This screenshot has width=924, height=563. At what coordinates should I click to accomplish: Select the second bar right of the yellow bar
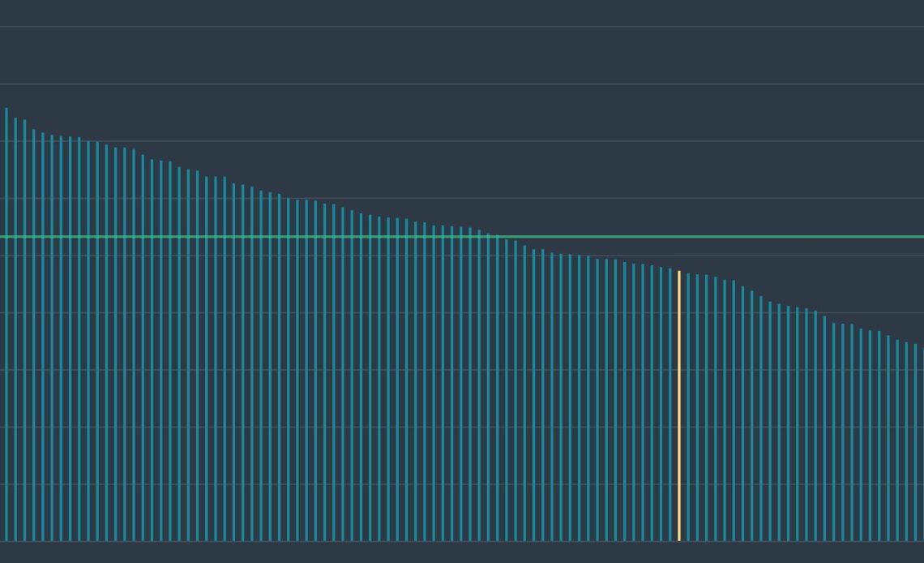(697, 406)
